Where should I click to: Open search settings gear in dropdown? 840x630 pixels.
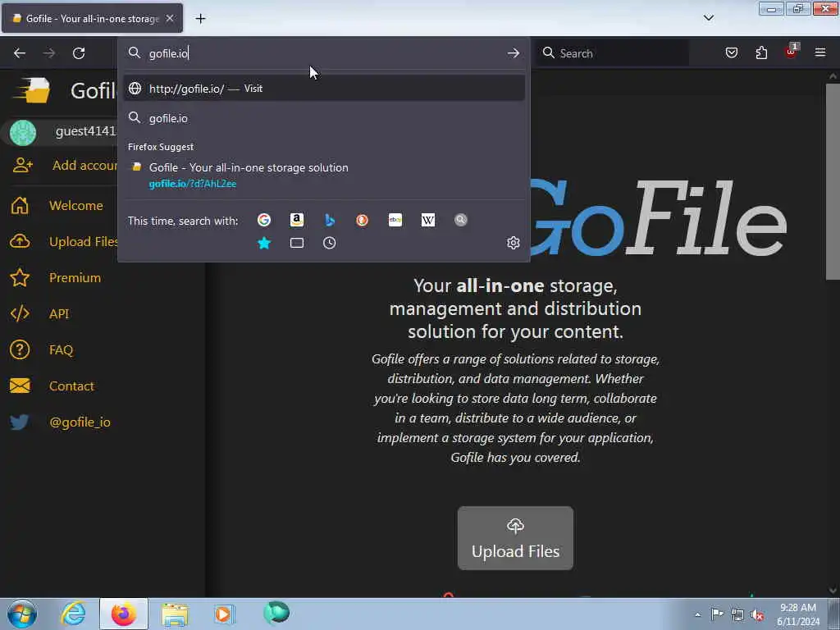514,243
